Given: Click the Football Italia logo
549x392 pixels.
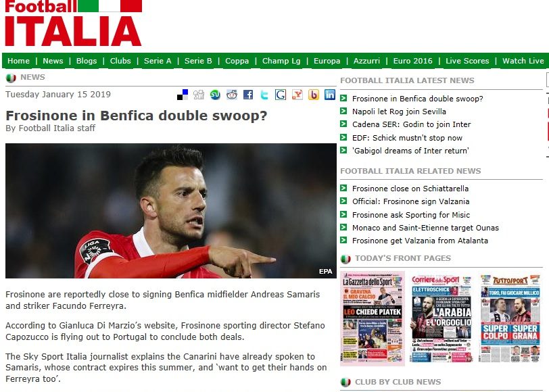Looking at the screenshot, I should 74,23.
